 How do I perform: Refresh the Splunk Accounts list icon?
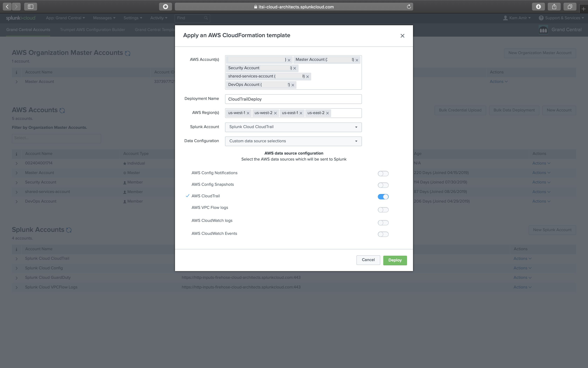[69, 230]
